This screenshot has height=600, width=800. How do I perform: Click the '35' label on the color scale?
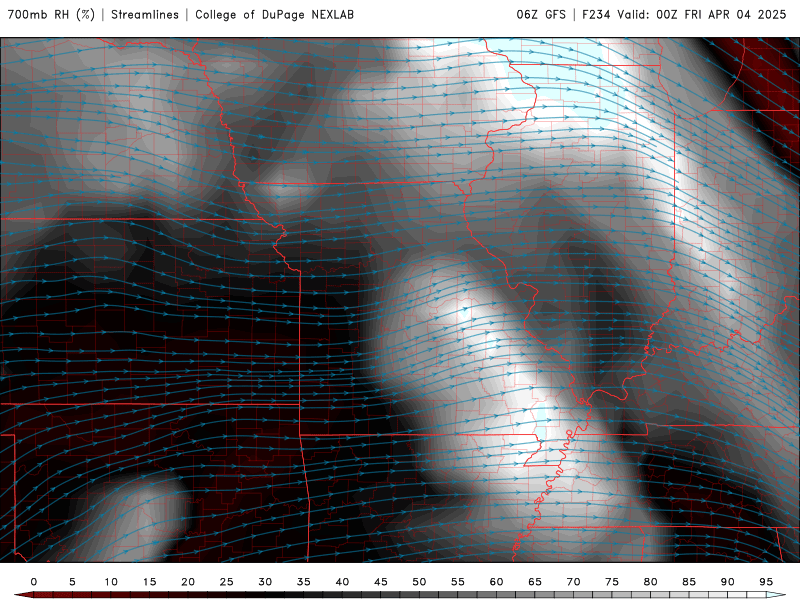(x=304, y=582)
